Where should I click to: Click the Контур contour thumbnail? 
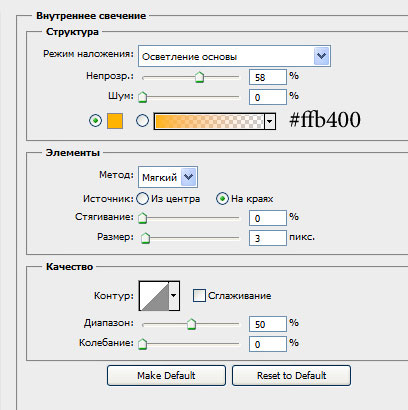pos(154,296)
